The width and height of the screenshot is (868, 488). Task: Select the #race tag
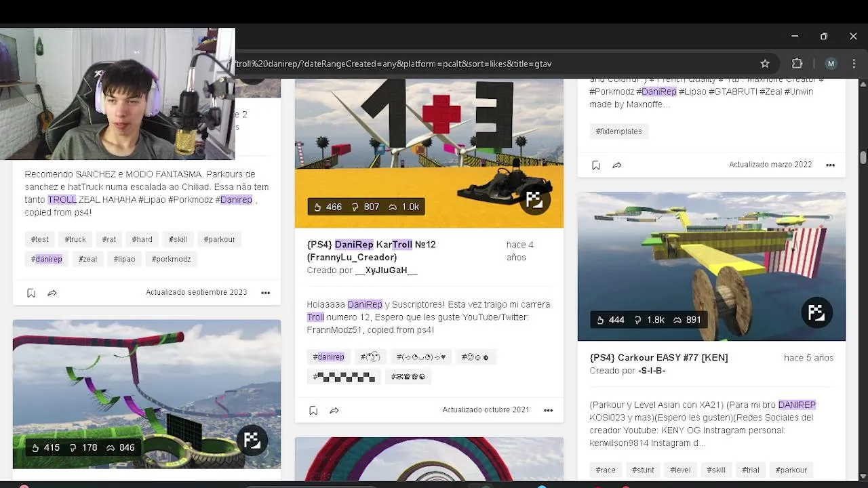click(x=606, y=470)
